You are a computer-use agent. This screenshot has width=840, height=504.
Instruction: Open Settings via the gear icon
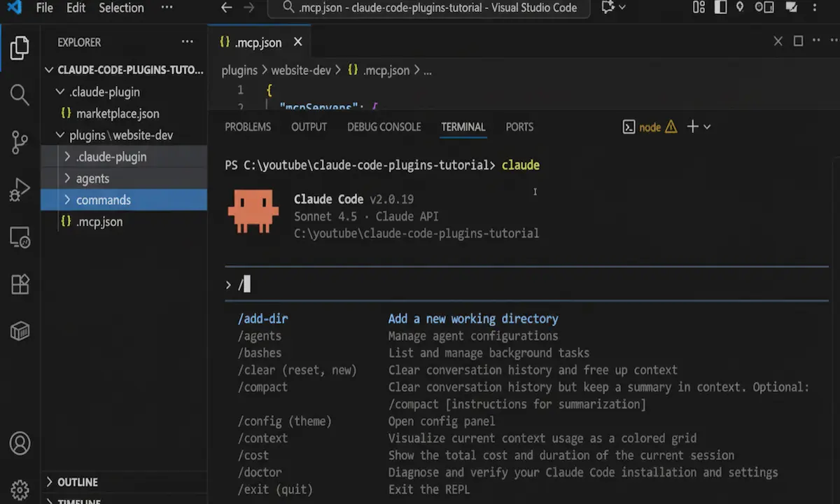click(20, 489)
